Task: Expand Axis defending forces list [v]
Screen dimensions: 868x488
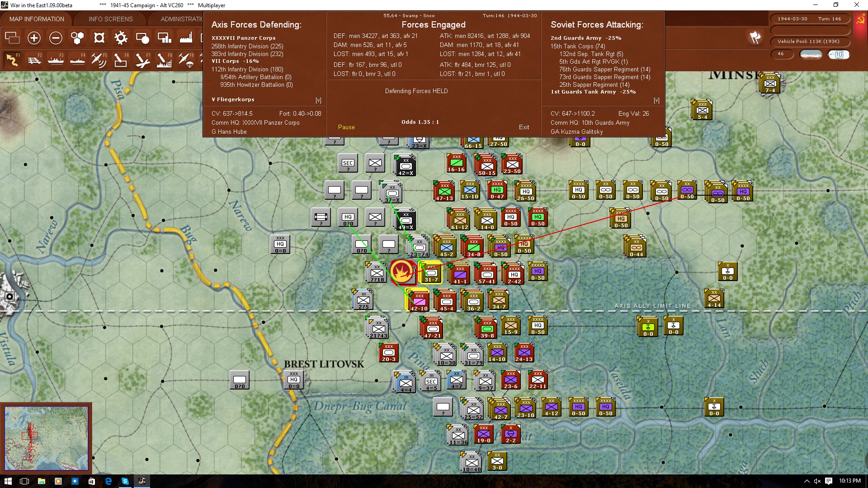Action: click(318, 100)
